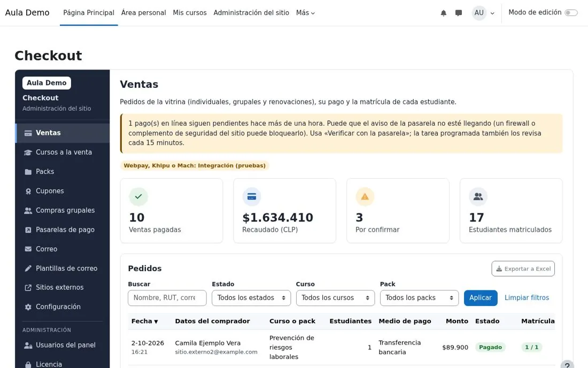Click the Estudiantes matriculados people icon
The image size is (588, 368).
point(478,196)
